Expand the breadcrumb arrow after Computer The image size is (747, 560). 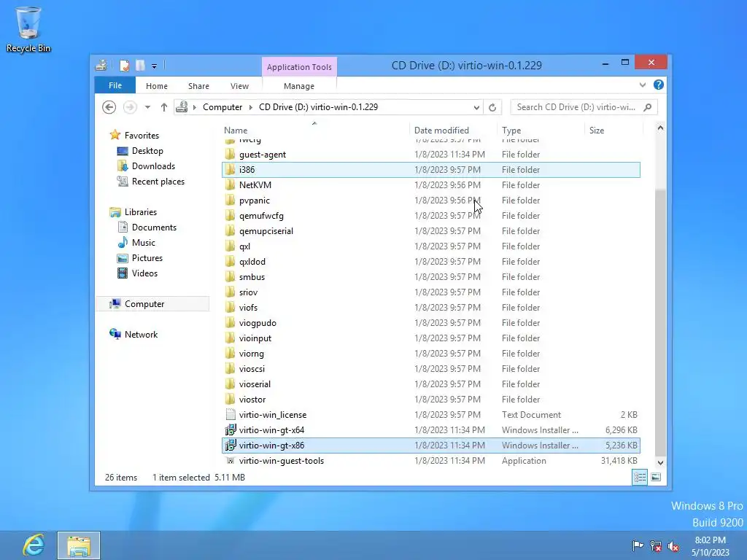point(251,107)
